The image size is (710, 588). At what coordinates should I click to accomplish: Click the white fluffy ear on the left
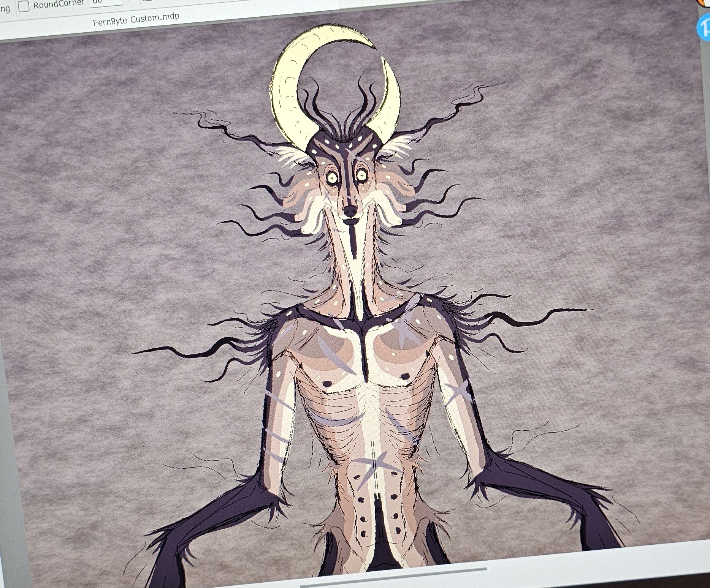coord(295,160)
